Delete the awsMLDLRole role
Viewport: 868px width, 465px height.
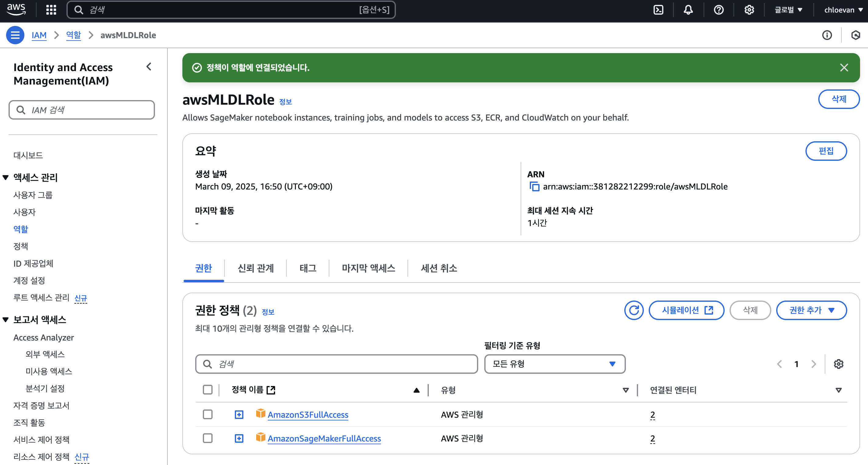[839, 99]
